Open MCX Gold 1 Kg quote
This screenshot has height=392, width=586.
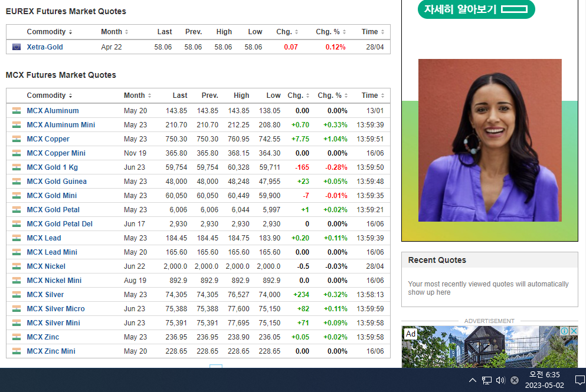[x=53, y=167]
